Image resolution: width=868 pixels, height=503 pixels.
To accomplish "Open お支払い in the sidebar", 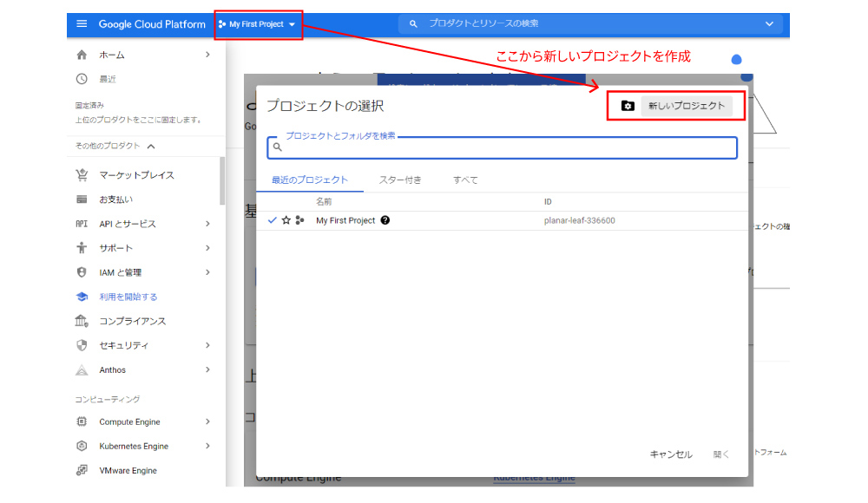I will click(x=115, y=199).
